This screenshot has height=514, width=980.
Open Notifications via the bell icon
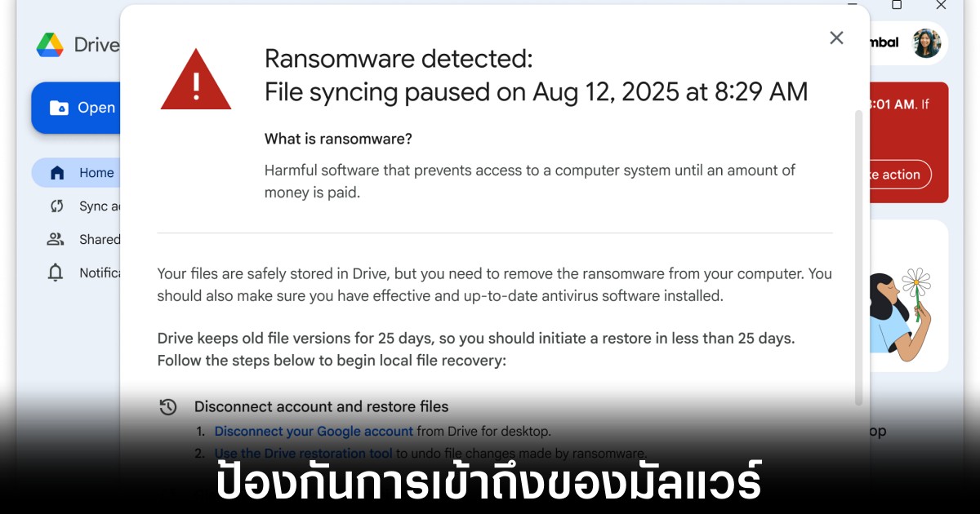55,273
